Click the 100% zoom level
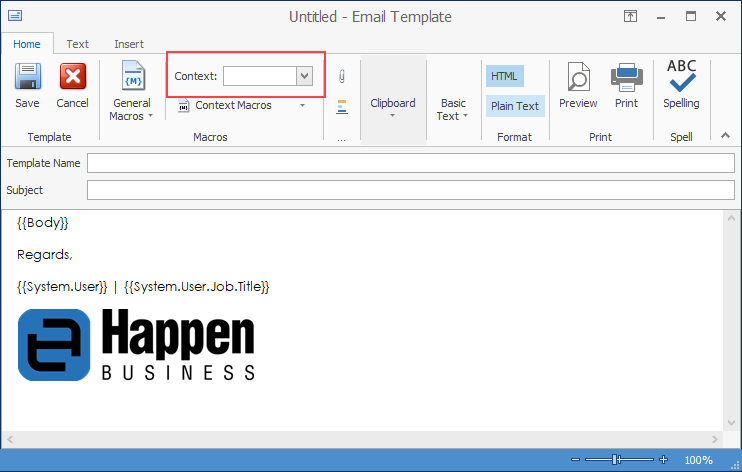 [x=698, y=460]
